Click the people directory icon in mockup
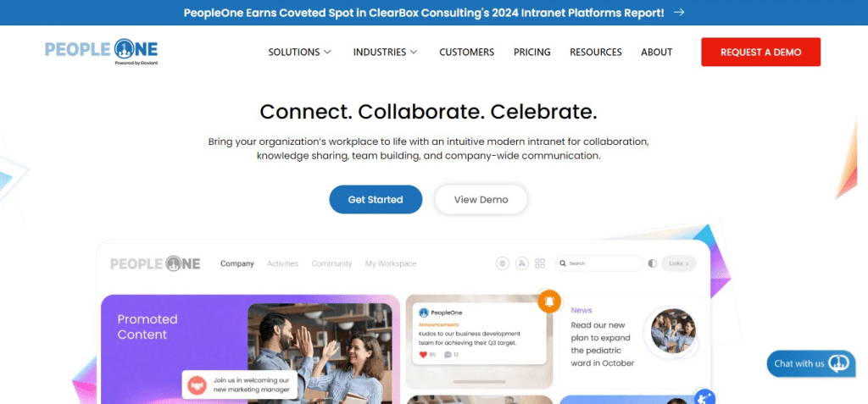The width and height of the screenshot is (868, 404). (522, 263)
